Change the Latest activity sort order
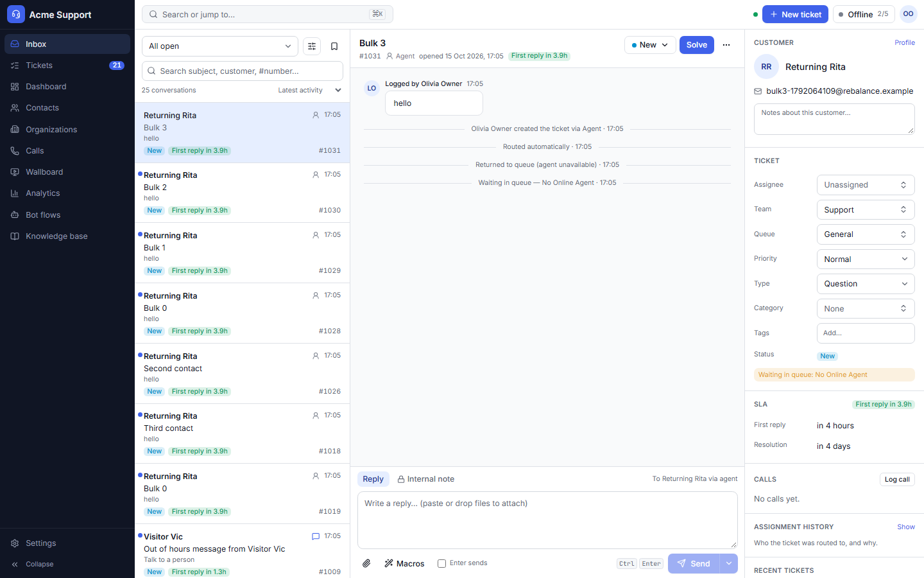Viewport: 924px width, 578px height. (x=309, y=91)
